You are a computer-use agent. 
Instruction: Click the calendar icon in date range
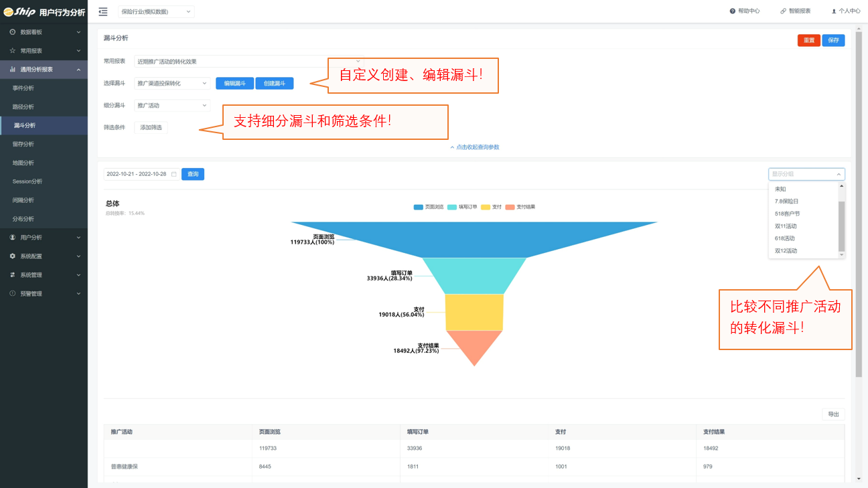coord(174,174)
